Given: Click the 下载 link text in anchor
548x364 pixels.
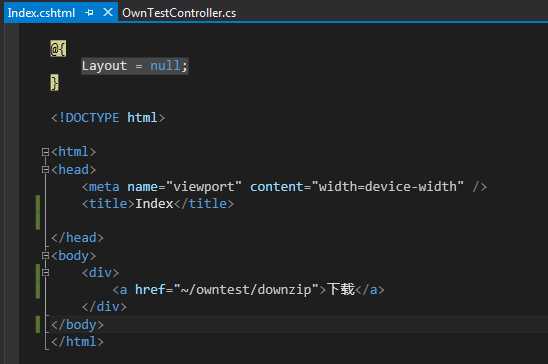Looking at the screenshot, I should pos(341,289).
